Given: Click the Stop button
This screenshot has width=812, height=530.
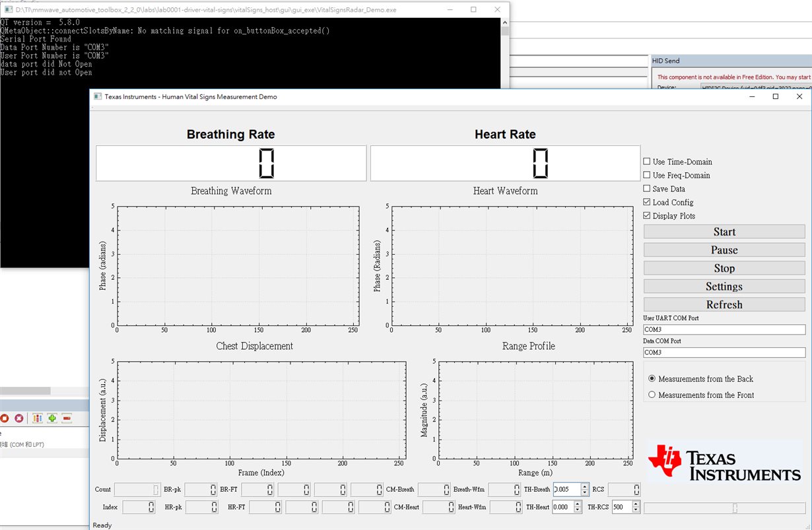Looking at the screenshot, I should pyautogui.click(x=724, y=268).
